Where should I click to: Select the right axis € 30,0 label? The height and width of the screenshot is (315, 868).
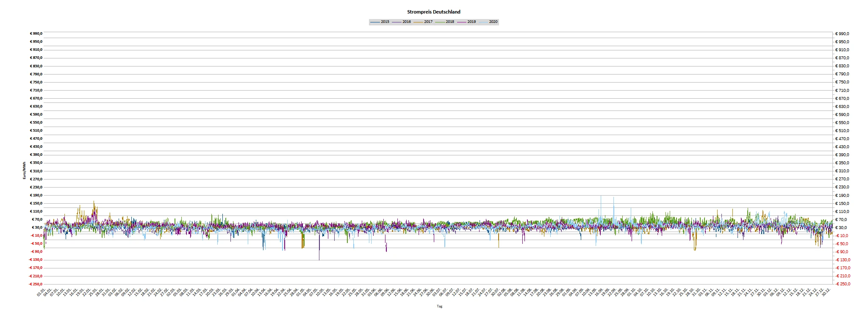tap(841, 227)
